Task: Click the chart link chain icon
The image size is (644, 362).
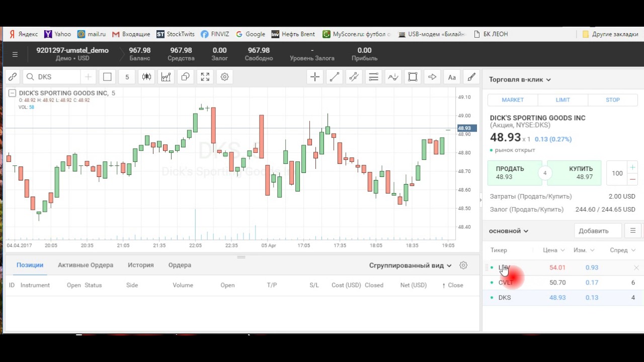Action: coord(13,77)
